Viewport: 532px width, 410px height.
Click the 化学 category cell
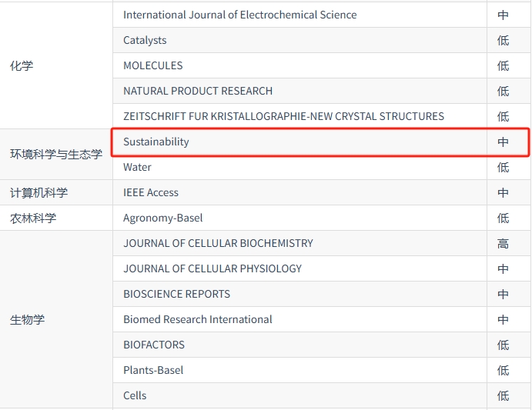22,65
